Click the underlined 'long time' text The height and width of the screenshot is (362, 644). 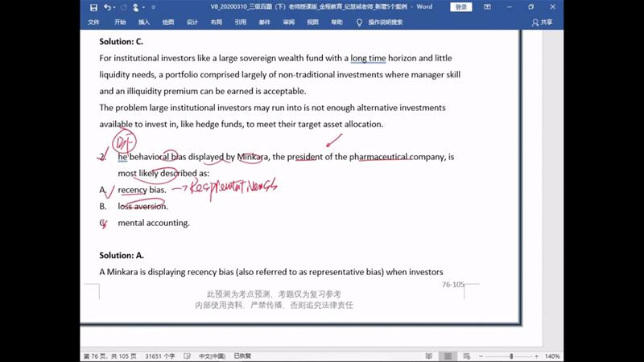[368, 58]
